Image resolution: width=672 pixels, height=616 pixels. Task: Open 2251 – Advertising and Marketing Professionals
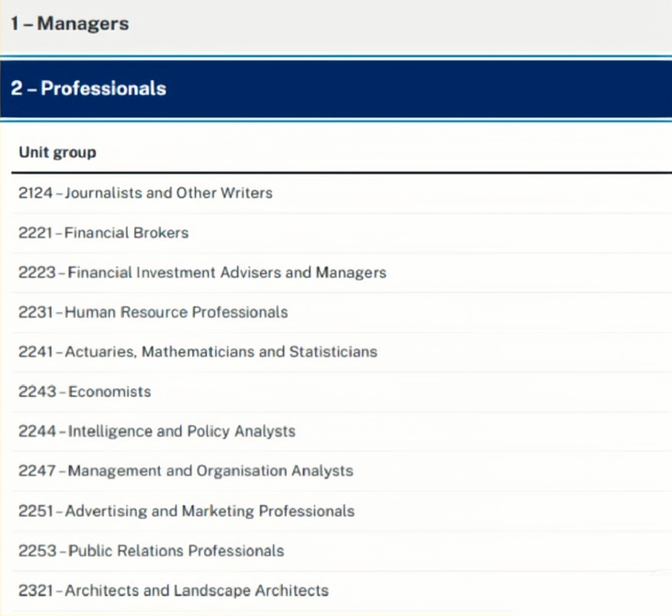coord(186,511)
